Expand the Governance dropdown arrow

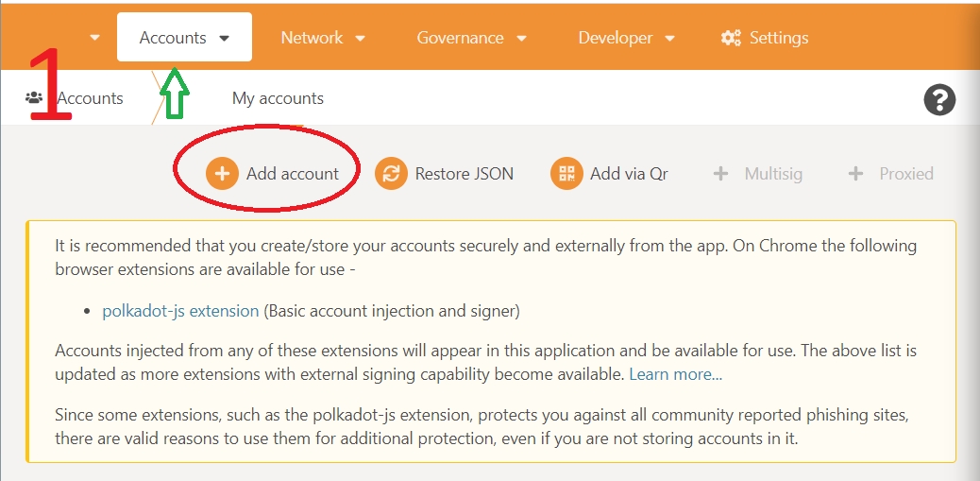coord(521,39)
